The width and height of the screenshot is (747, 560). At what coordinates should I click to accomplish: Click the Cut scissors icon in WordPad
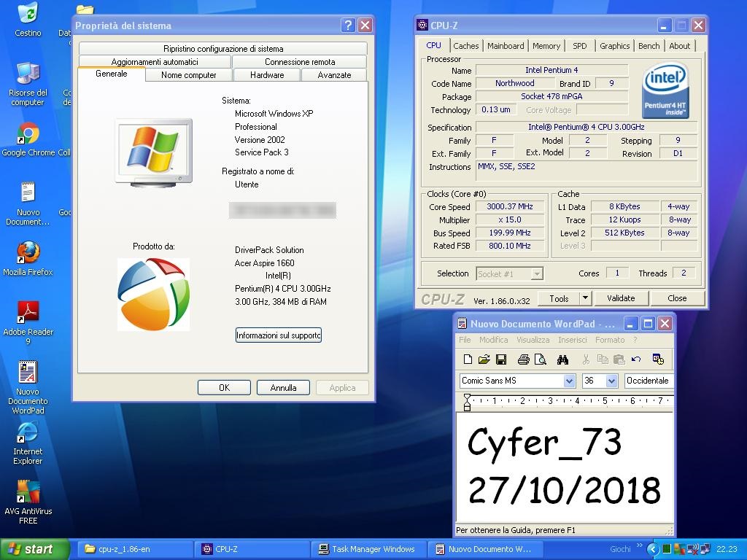click(x=586, y=359)
